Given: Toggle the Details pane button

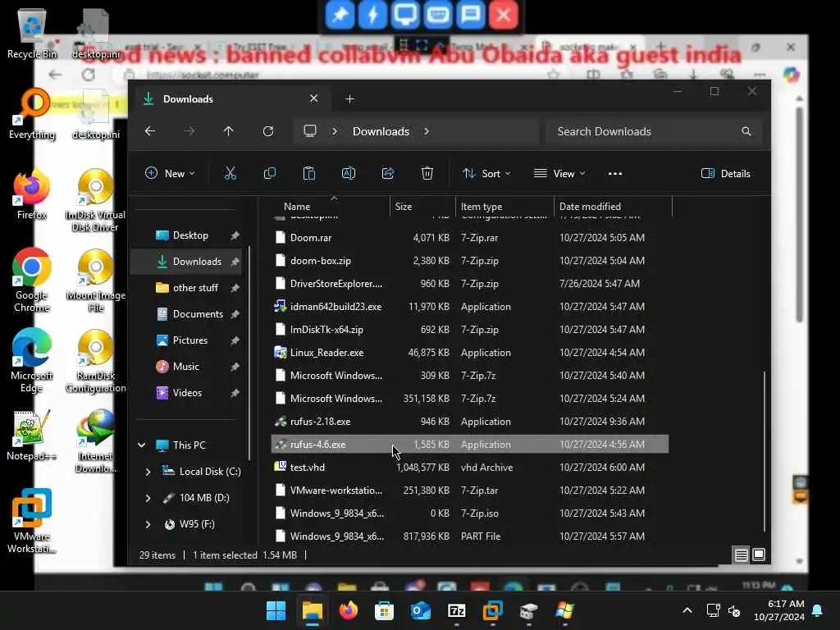Looking at the screenshot, I should pyautogui.click(x=726, y=174).
